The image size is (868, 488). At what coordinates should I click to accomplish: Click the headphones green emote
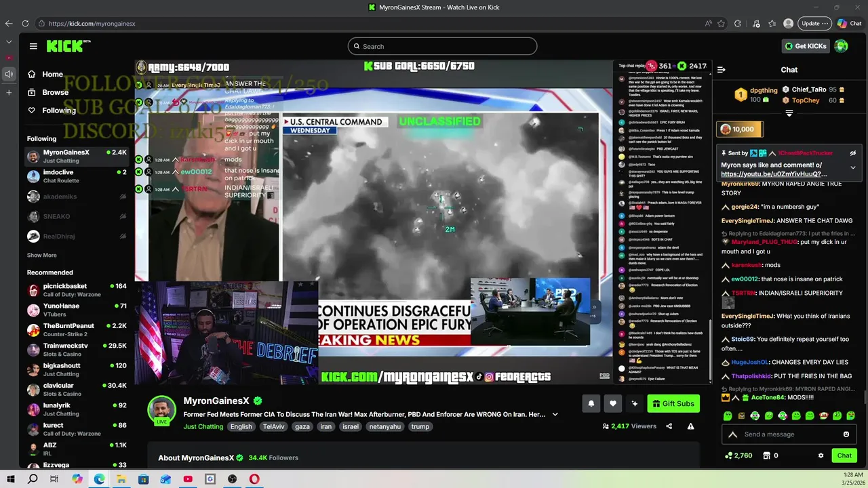tap(755, 415)
